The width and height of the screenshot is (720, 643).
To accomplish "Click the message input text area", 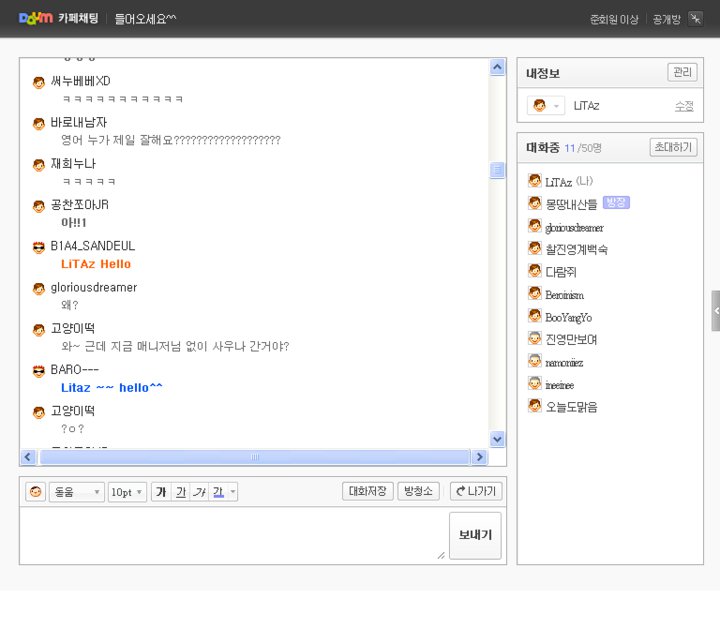I will coord(233,535).
